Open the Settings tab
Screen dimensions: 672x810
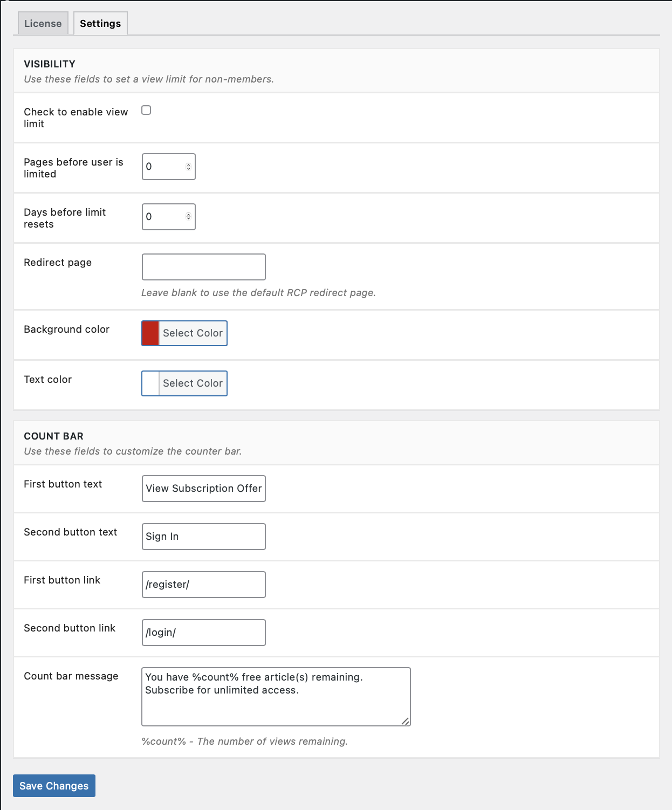(x=100, y=23)
